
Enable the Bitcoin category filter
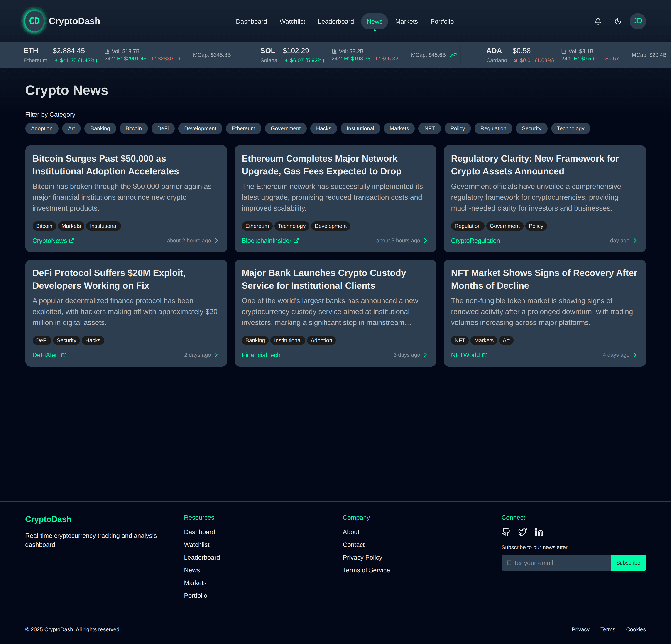134,128
